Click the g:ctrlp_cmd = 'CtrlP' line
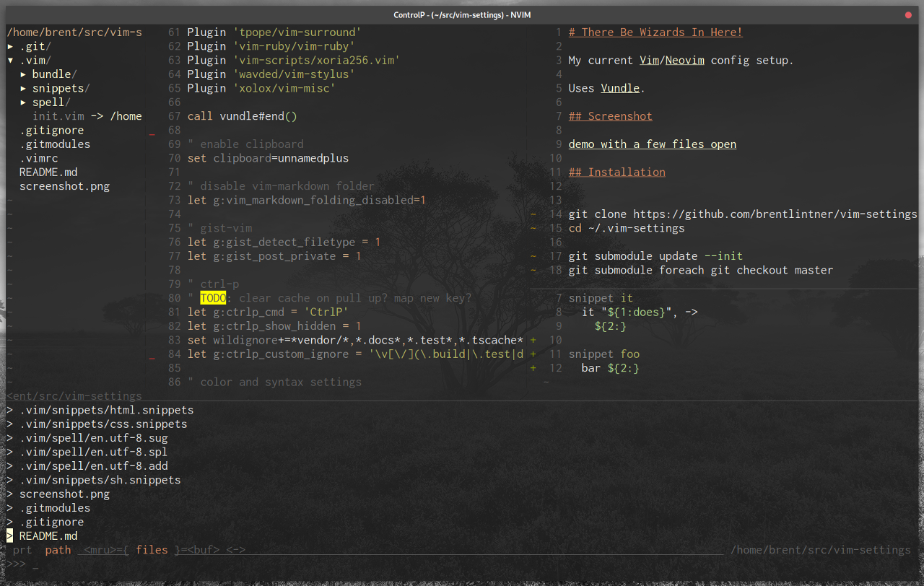The width and height of the screenshot is (924, 586). click(x=268, y=312)
